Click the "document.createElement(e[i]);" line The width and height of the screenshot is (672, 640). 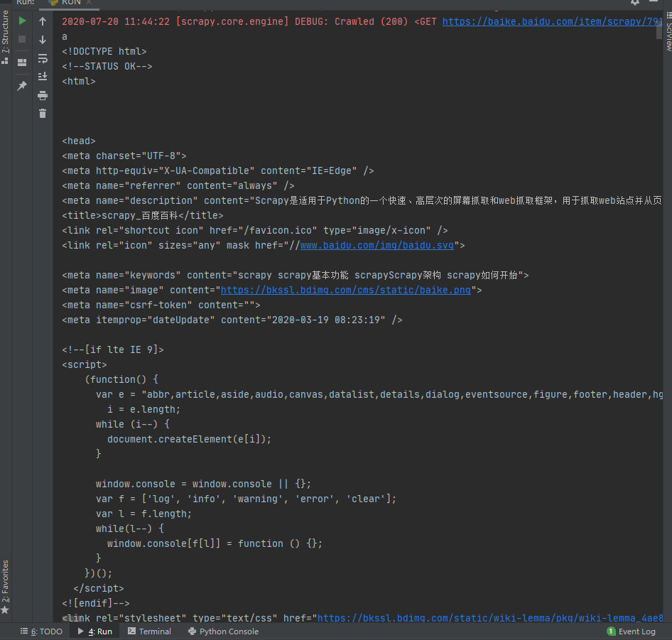tap(189, 440)
